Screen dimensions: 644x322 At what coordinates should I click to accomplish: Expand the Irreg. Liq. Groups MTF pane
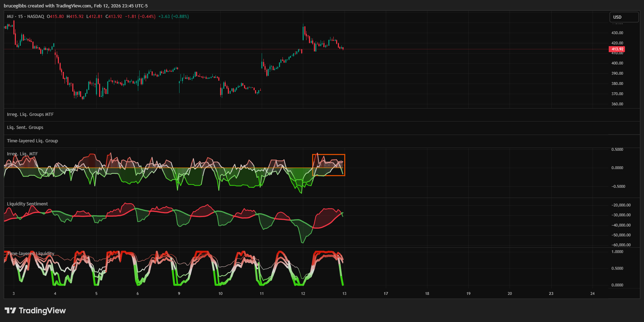pos(30,114)
